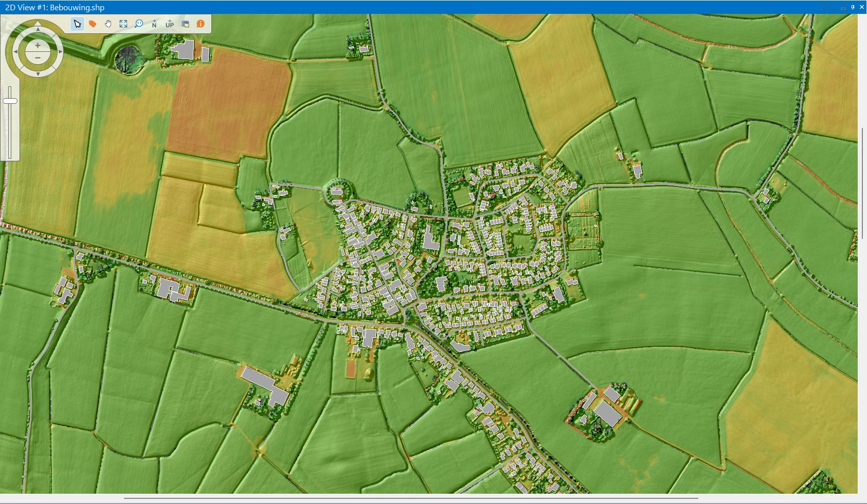Click the UP view reset icon
Image resolution: width=867 pixels, height=504 pixels.
click(x=170, y=24)
